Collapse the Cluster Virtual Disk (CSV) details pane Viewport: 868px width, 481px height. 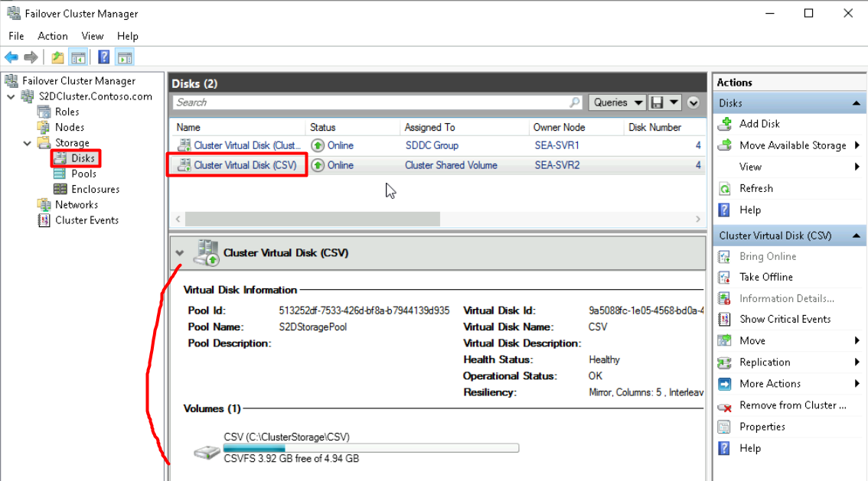tap(179, 252)
